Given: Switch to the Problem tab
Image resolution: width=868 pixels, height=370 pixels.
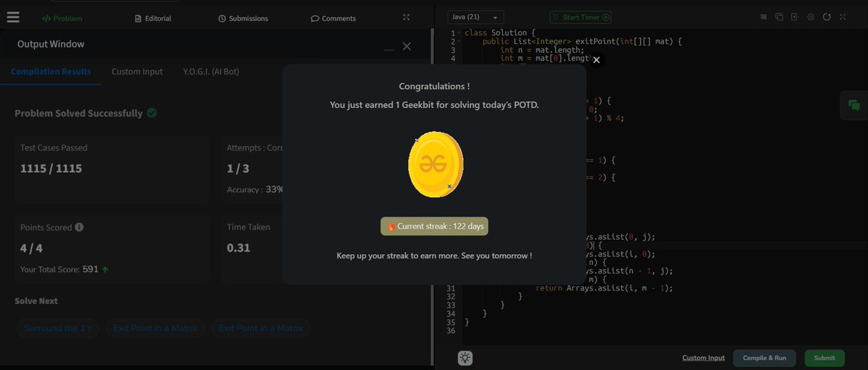Looking at the screenshot, I should [x=62, y=18].
